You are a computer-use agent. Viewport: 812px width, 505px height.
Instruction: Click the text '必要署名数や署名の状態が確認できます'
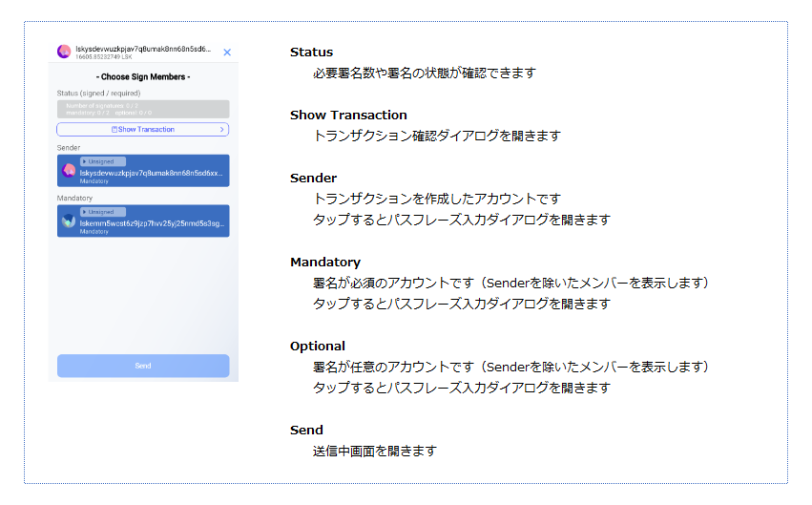tap(424, 74)
